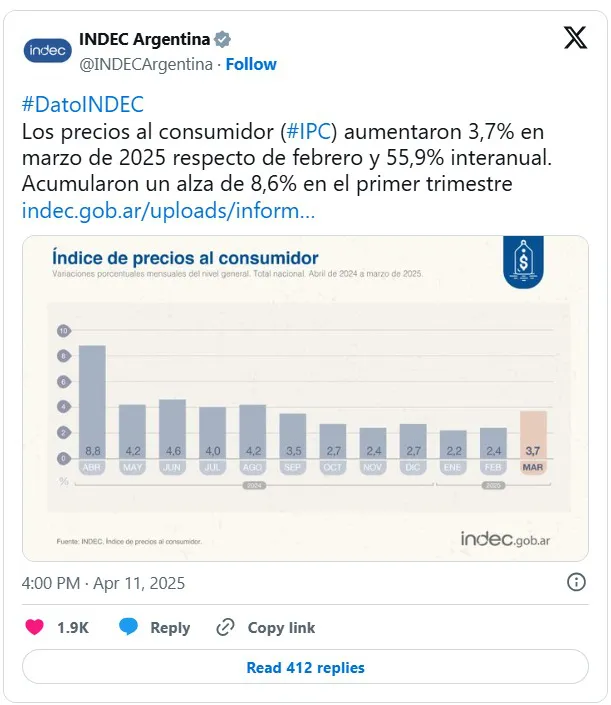Click the price tag icon in chart
The image size is (611, 705).
pos(520,264)
